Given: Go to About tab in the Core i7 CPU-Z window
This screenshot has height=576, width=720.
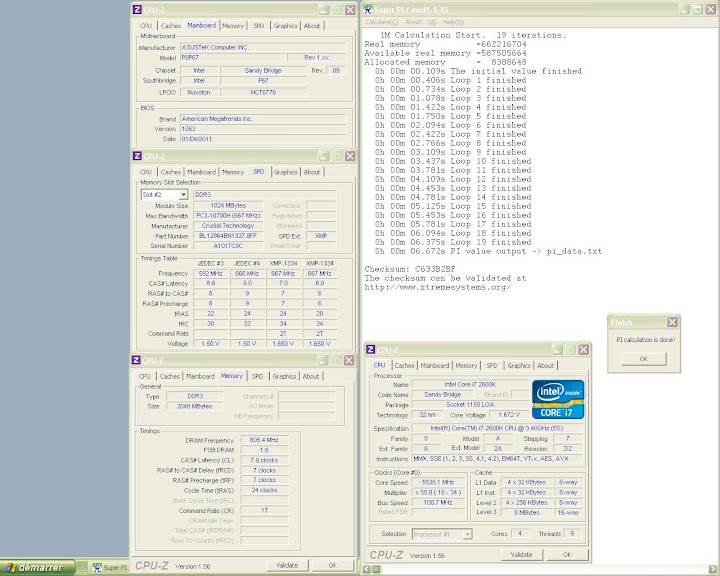Looking at the screenshot, I should tap(546, 366).
